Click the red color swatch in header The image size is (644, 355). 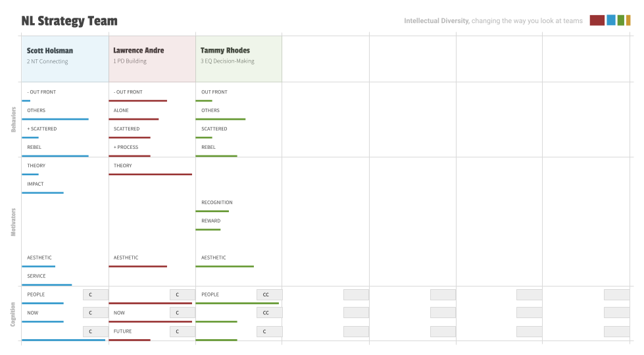[x=597, y=20]
